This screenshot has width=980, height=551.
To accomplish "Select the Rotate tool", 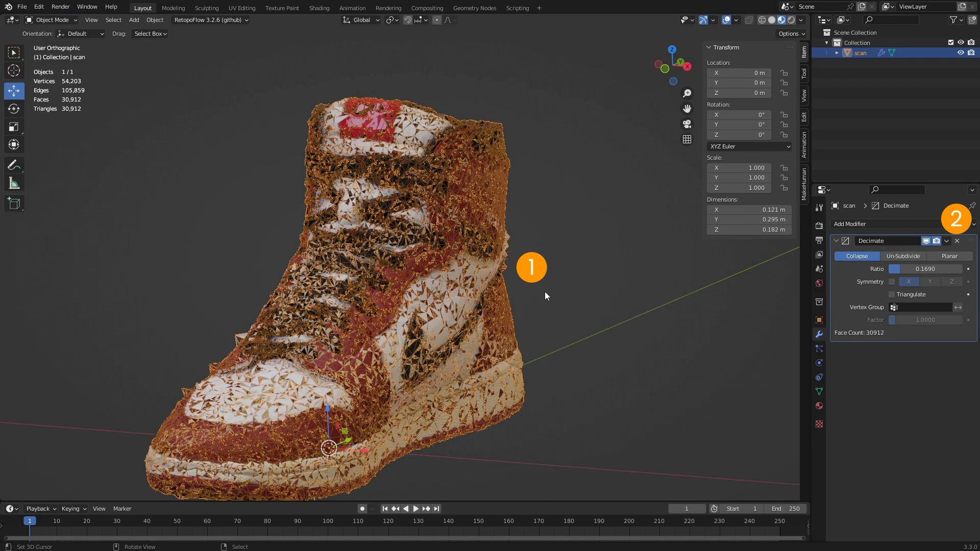I will tap(14, 109).
